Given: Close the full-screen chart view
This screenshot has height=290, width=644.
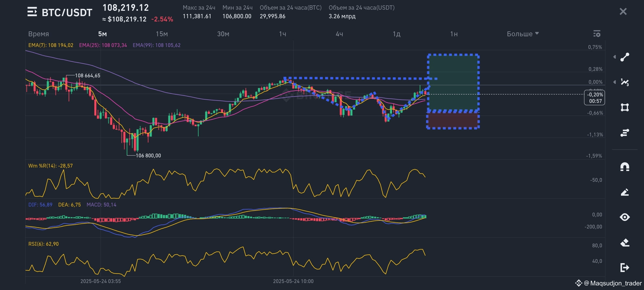Looking at the screenshot, I should click(623, 12).
